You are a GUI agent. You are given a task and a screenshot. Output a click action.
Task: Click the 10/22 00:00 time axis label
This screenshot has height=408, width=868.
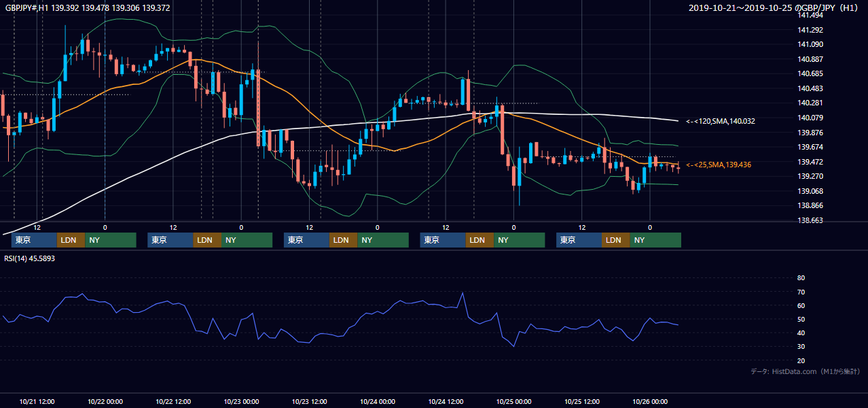click(105, 401)
